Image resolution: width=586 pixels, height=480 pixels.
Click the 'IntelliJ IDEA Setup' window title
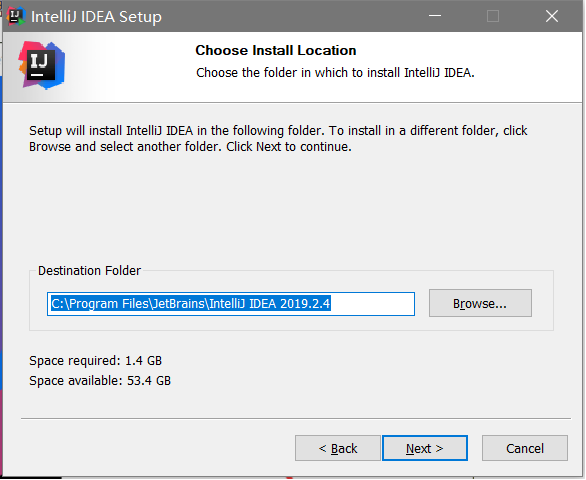tap(96, 17)
